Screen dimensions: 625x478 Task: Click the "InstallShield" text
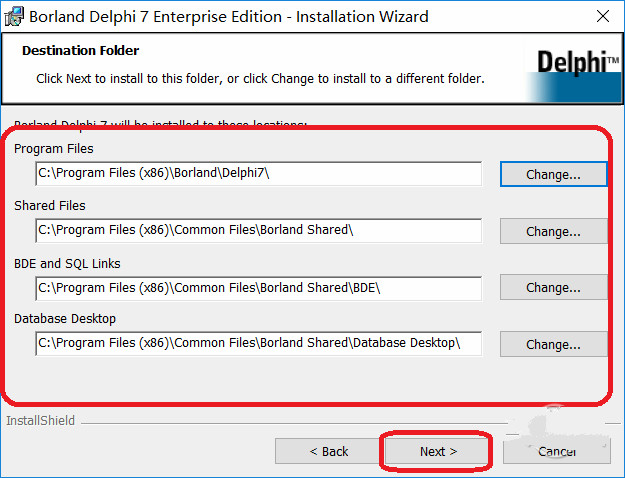(41, 421)
